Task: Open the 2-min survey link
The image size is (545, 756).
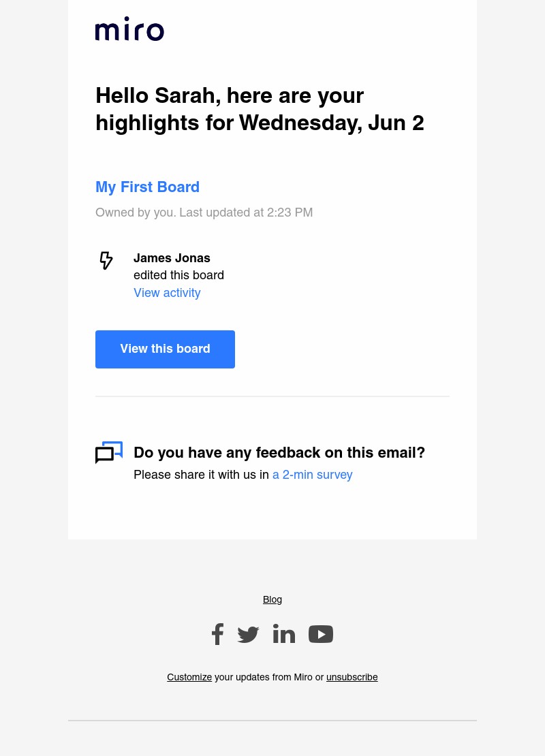Action: [313, 475]
